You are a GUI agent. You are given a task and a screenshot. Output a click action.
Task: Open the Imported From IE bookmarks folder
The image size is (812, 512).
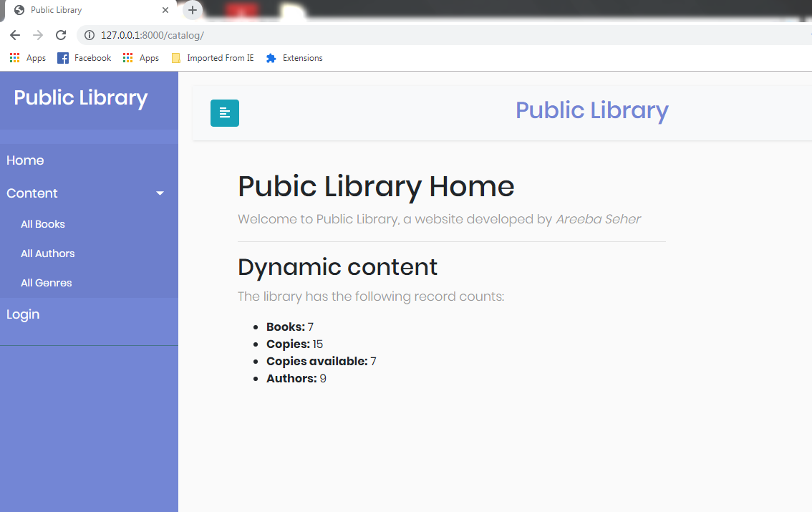pyautogui.click(x=212, y=57)
